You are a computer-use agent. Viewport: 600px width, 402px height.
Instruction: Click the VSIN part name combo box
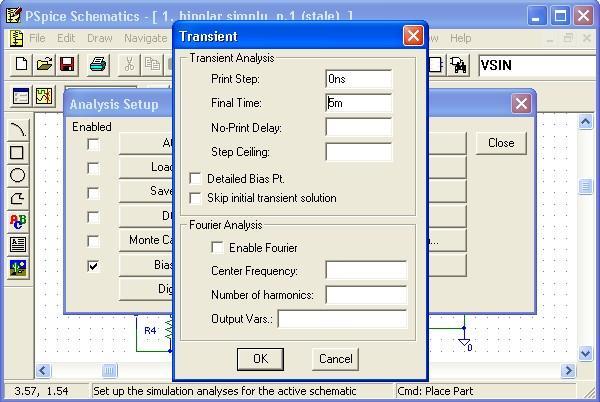coord(538,65)
